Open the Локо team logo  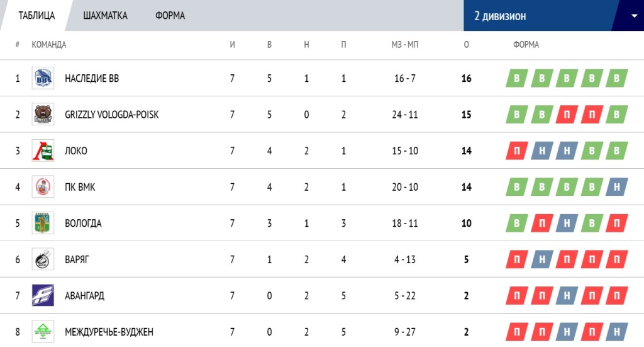pos(43,151)
